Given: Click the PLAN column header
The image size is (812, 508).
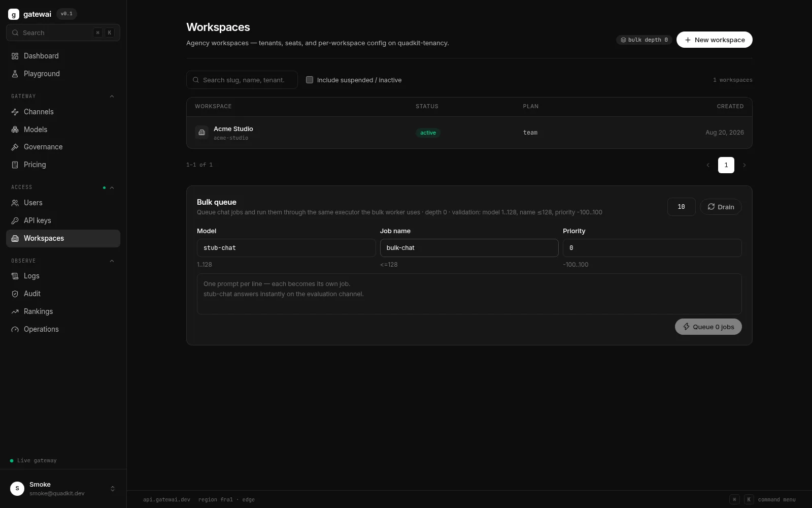Looking at the screenshot, I should (531, 107).
